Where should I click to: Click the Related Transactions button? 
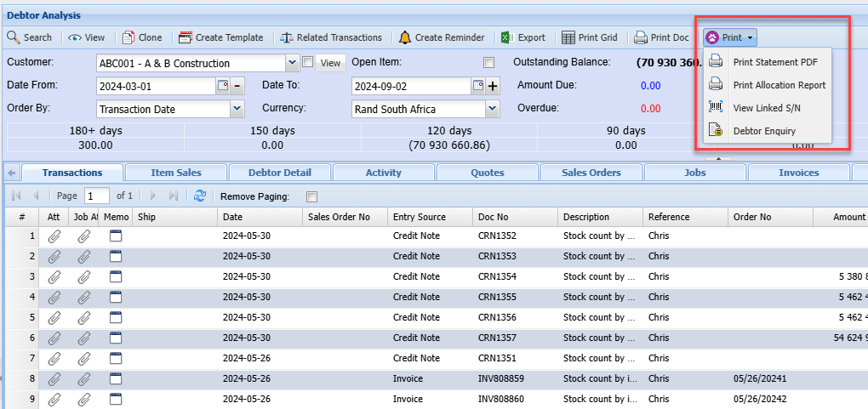tap(329, 37)
